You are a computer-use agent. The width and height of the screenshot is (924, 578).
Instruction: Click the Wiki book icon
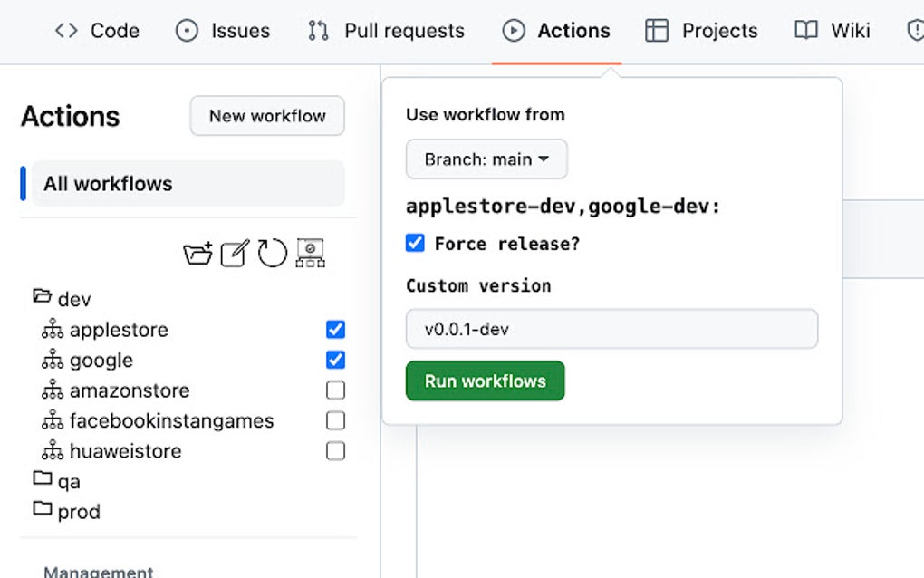point(805,31)
